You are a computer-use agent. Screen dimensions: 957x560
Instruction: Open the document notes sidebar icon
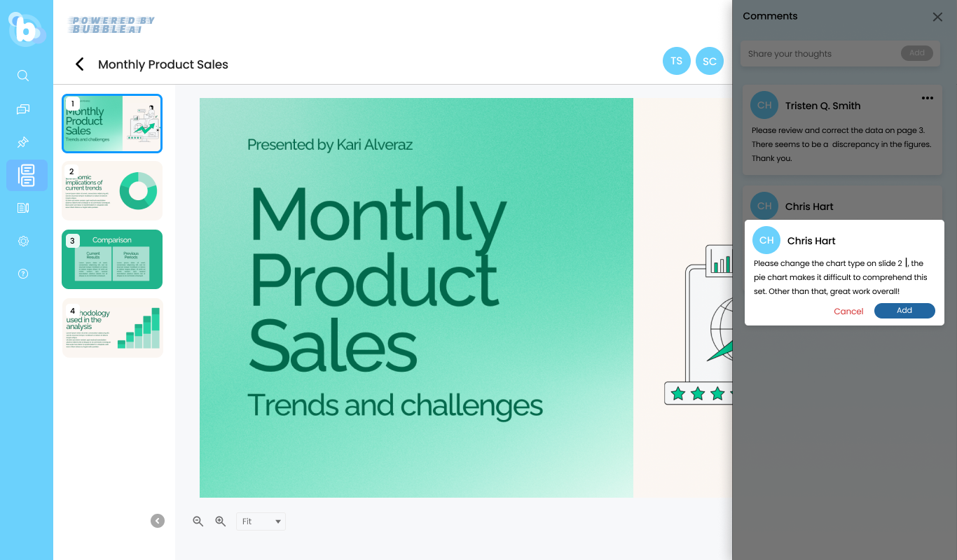pos(23,208)
